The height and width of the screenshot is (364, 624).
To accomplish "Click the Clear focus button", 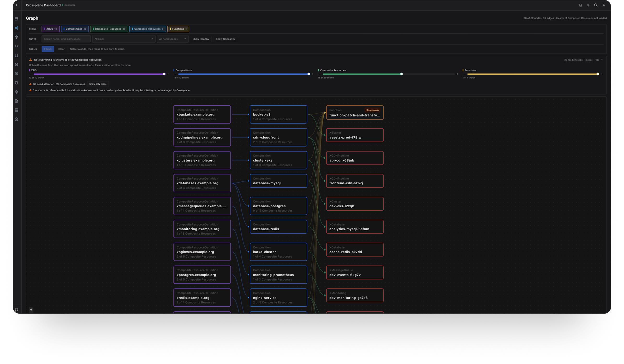I will [61, 49].
